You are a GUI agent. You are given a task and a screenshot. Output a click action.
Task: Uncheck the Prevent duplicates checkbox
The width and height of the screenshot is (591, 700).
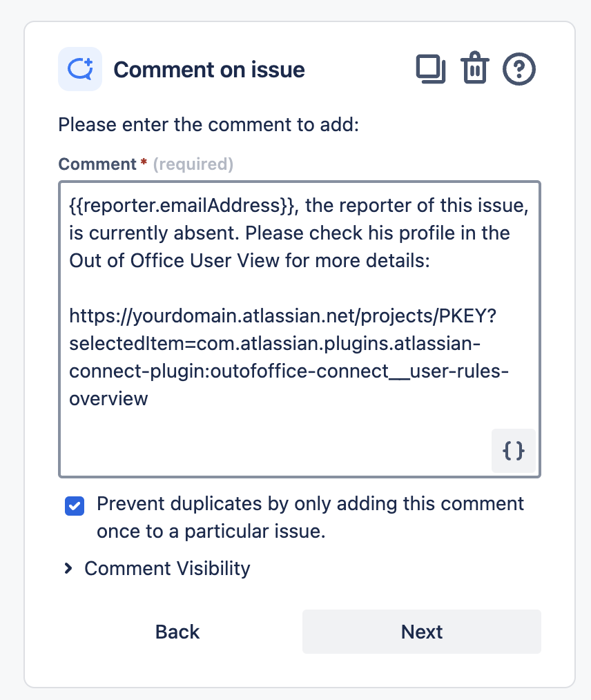[x=75, y=506]
